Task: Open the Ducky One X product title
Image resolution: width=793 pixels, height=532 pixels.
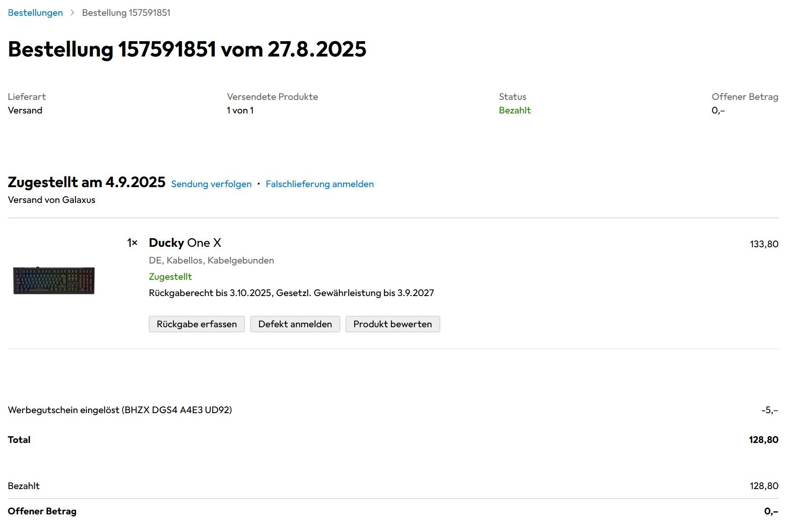Action: click(185, 243)
